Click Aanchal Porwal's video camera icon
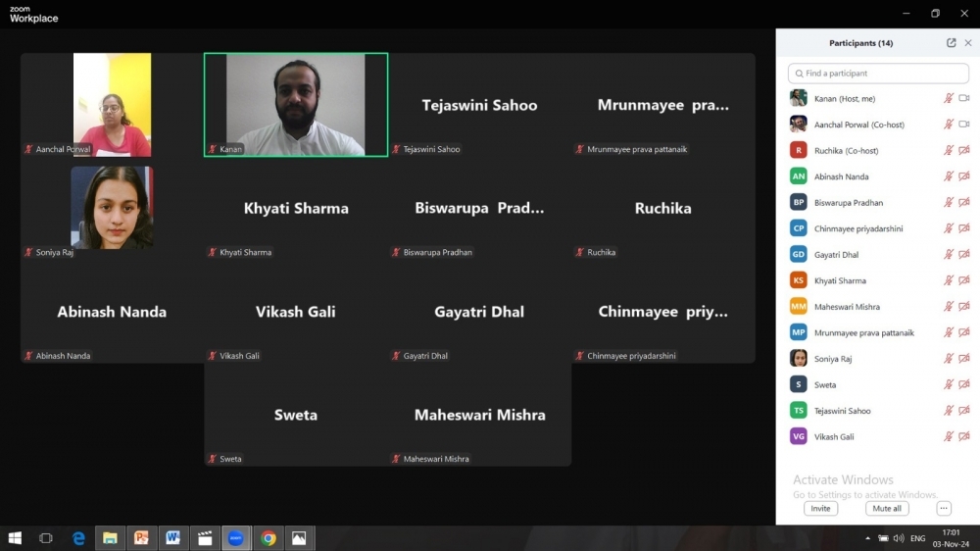 click(963, 125)
